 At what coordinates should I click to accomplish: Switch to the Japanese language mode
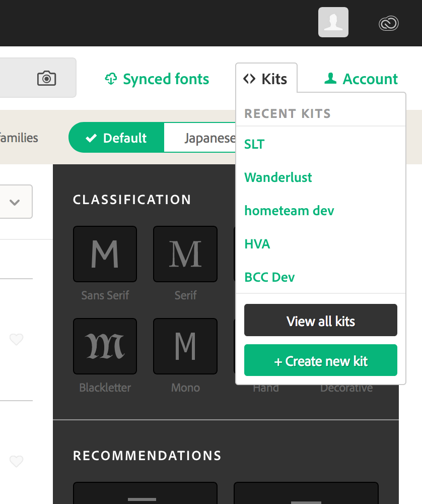coord(200,138)
